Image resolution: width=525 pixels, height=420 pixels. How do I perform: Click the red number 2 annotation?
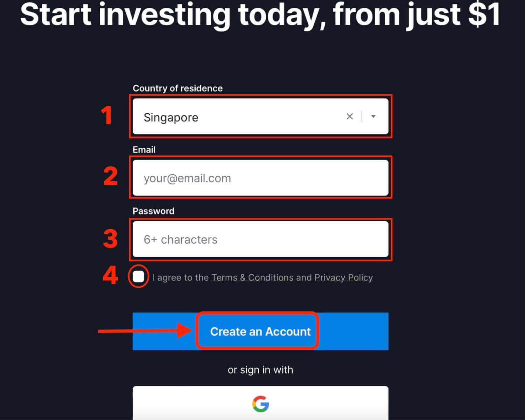[x=111, y=176]
